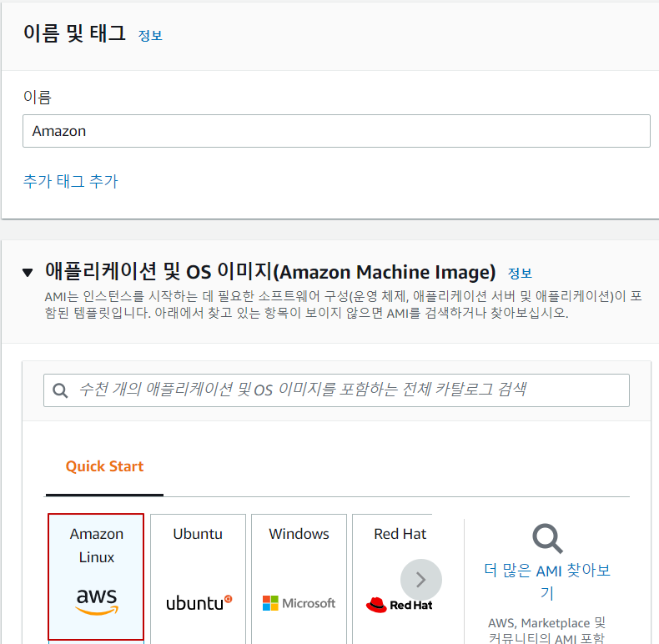This screenshot has height=644, width=659.
Task: Click the 이름 field label
Action: click(x=38, y=97)
